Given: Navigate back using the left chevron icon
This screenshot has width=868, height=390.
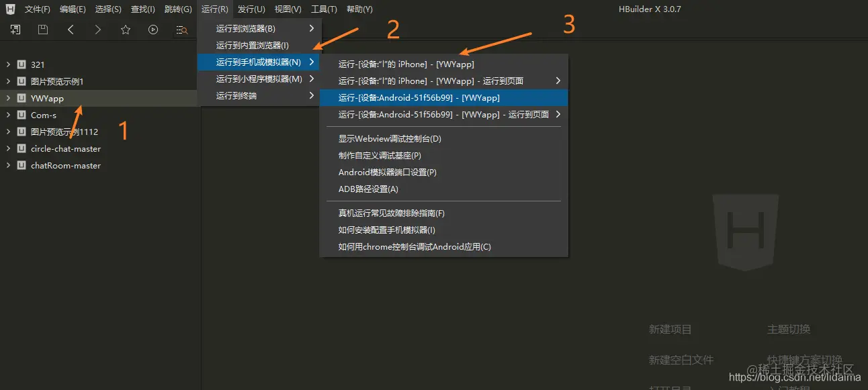Looking at the screenshot, I should (x=70, y=30).
